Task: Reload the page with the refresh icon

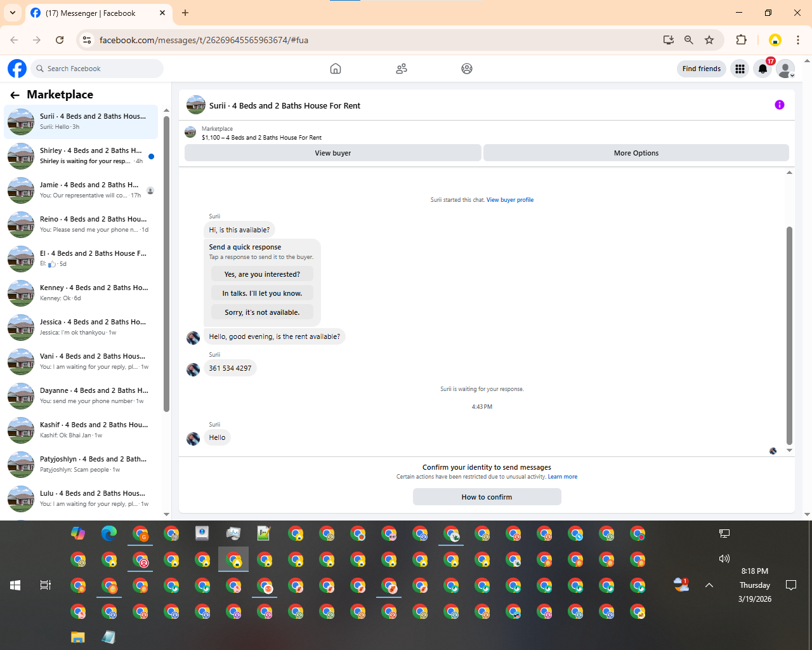Action: coord(60,40)
